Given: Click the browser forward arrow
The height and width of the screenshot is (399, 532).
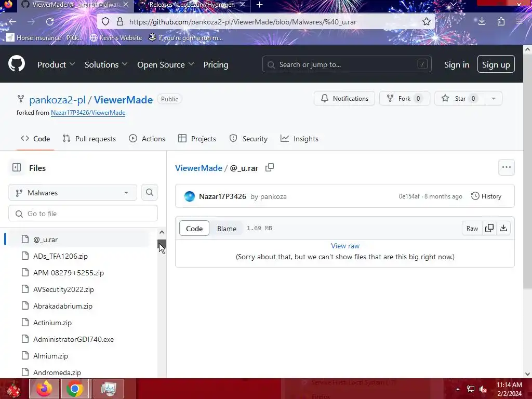Looking at the screenshot, I should click(31, 22).
